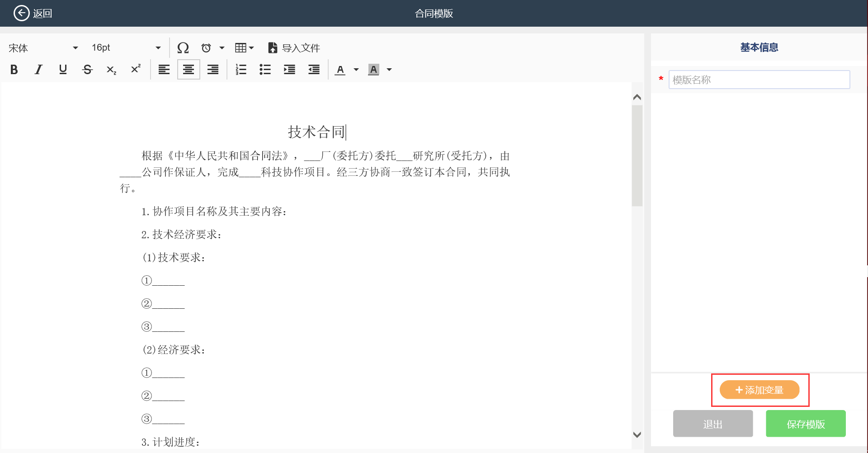
Task: Save template with 保存模版 button
Action: click(x=806, y=424)
